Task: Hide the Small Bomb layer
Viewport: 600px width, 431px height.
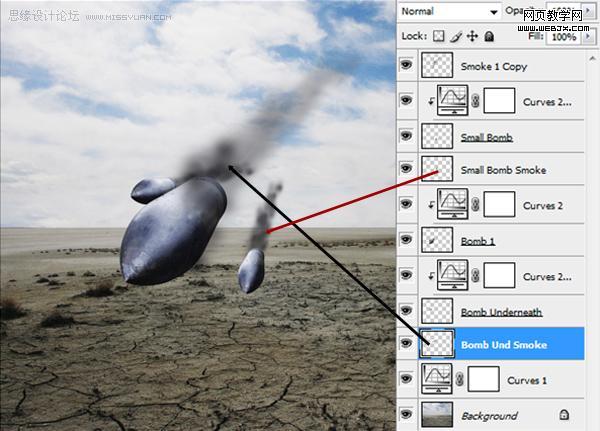Action: pos(406,136)
